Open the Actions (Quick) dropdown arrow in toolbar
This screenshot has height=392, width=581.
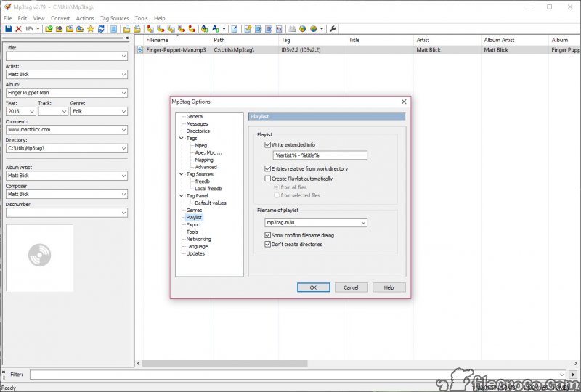pos(224,29)
